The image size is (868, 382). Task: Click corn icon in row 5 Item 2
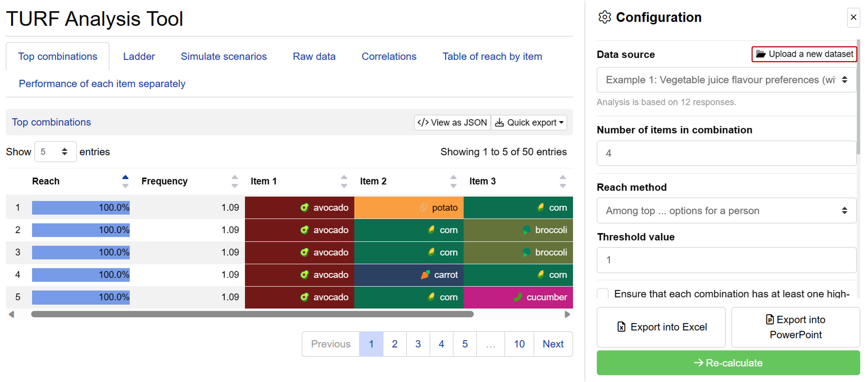coord(431,297)
